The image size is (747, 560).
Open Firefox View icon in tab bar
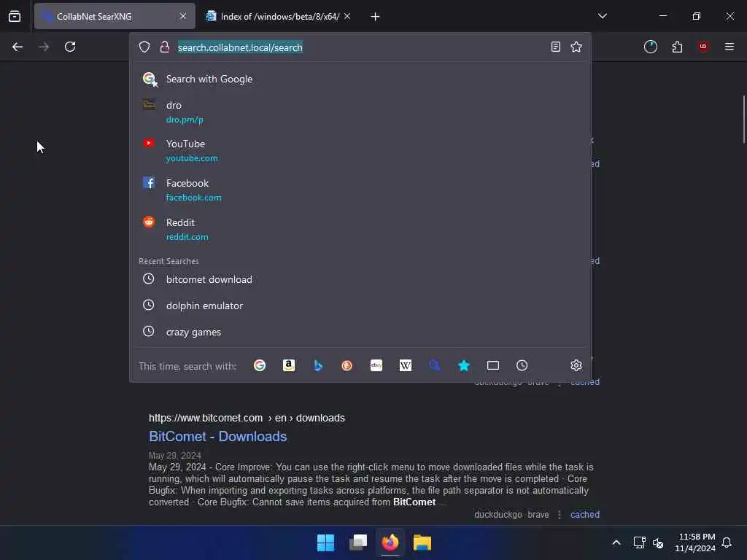15,16
